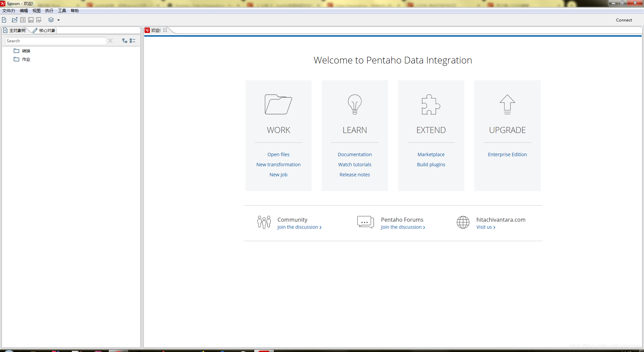The height and width of the screenshot is (352, 644).
Task: Open the Documentation link
Action: point(355,155)
